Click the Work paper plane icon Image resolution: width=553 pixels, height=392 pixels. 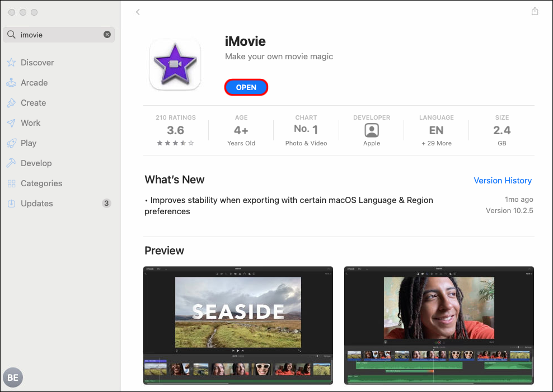click(x=11, y=123)
